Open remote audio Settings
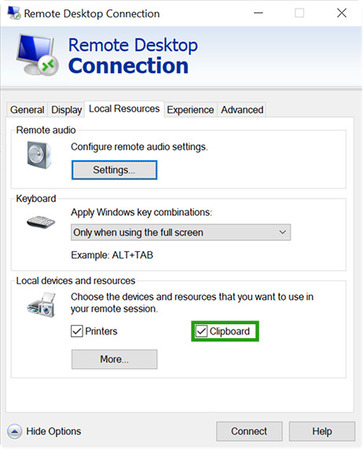Image resolution: width=363 pixels, height=449 pixels. [x=114, y=170]
